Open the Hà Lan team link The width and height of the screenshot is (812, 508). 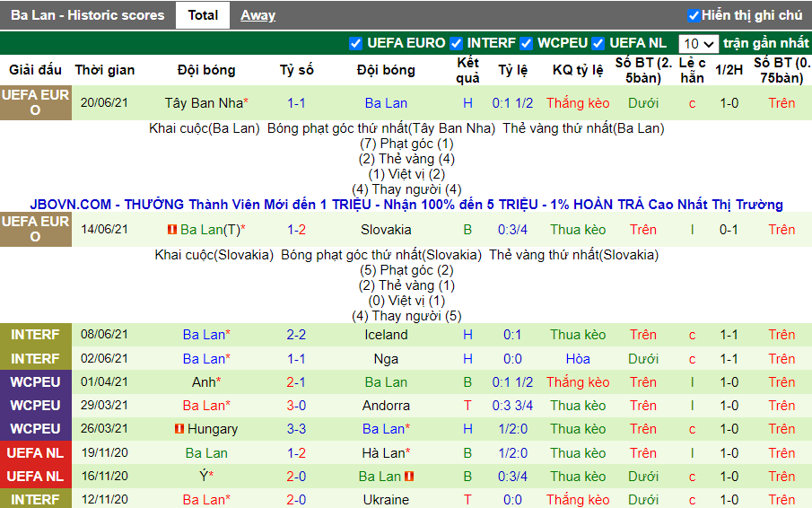click(383, 453)
